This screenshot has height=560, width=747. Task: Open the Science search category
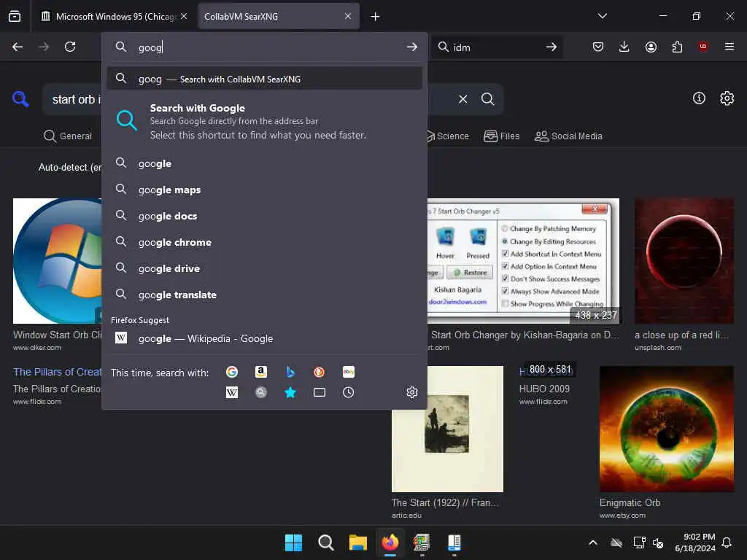pos(446,136)
